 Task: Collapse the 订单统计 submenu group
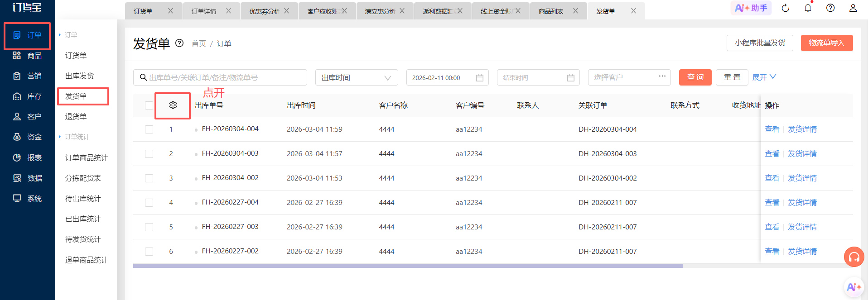(x=74, y=137)
